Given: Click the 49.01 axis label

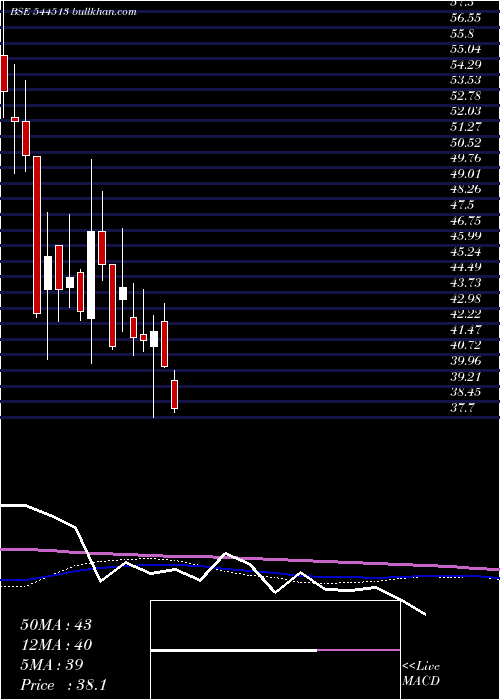Looking at the screenshot, I should click(x=466, y=174).
